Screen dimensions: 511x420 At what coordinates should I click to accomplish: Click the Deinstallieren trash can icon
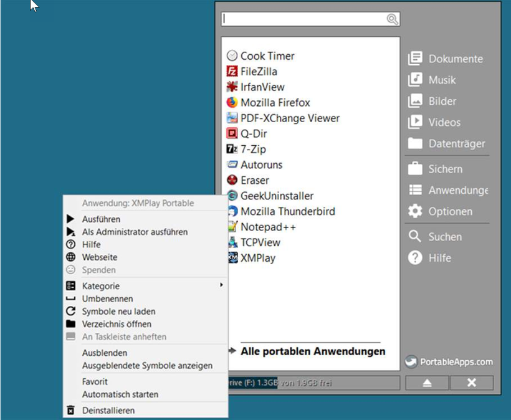pyautogui.click(x=70, y=410)
